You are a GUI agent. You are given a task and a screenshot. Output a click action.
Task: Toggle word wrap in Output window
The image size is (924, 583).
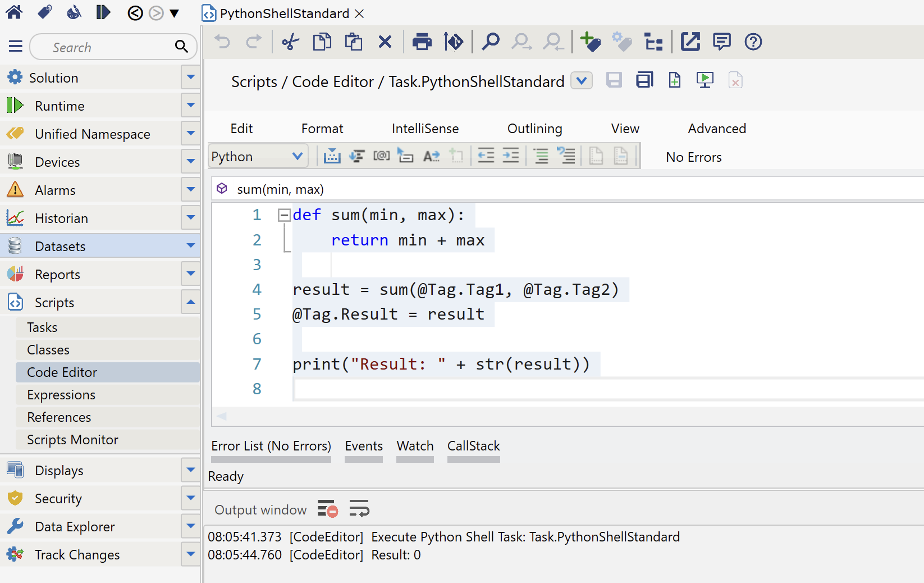click(359, 509)
